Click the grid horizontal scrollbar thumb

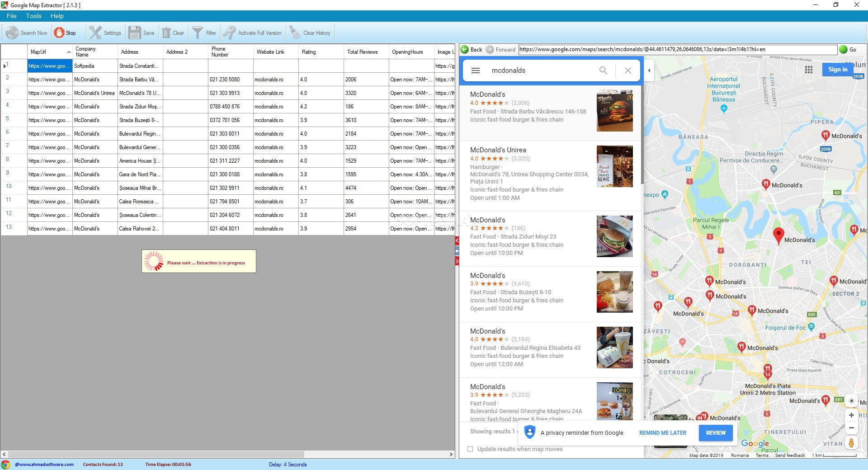[156, 454]
